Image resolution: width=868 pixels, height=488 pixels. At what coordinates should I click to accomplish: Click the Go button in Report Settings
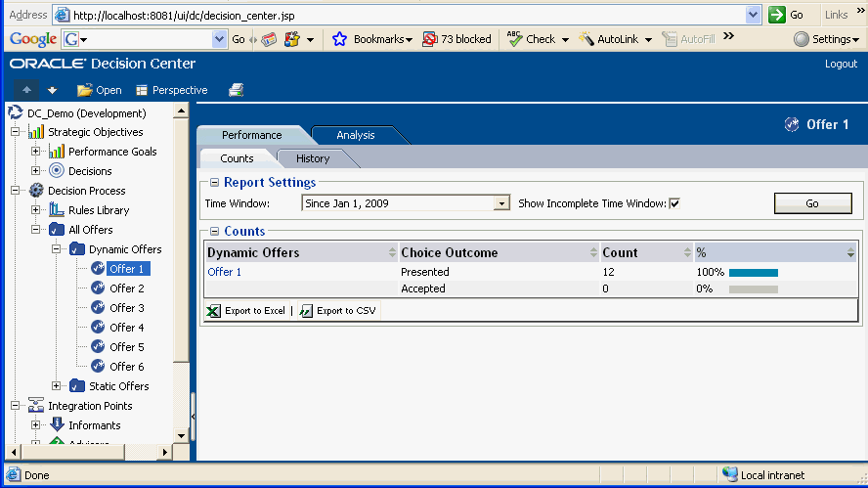pos(812,203)
